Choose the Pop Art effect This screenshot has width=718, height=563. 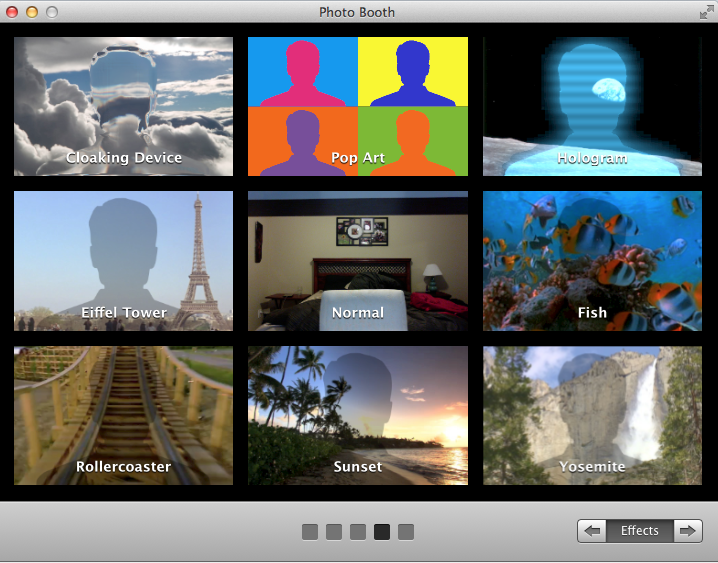pos(358,106)
